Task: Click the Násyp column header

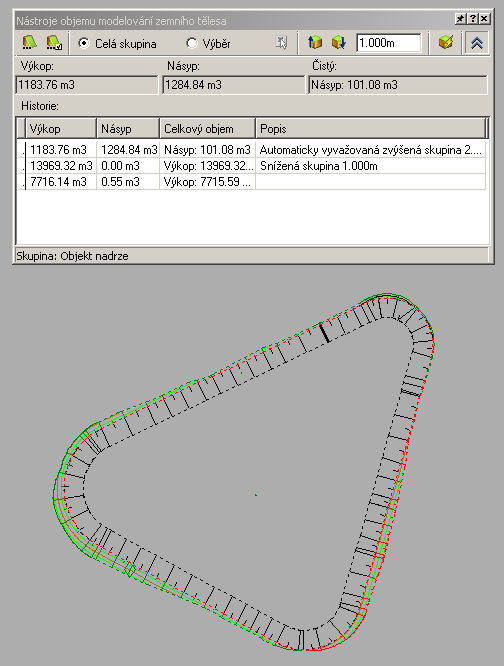Action: (128, 129)
